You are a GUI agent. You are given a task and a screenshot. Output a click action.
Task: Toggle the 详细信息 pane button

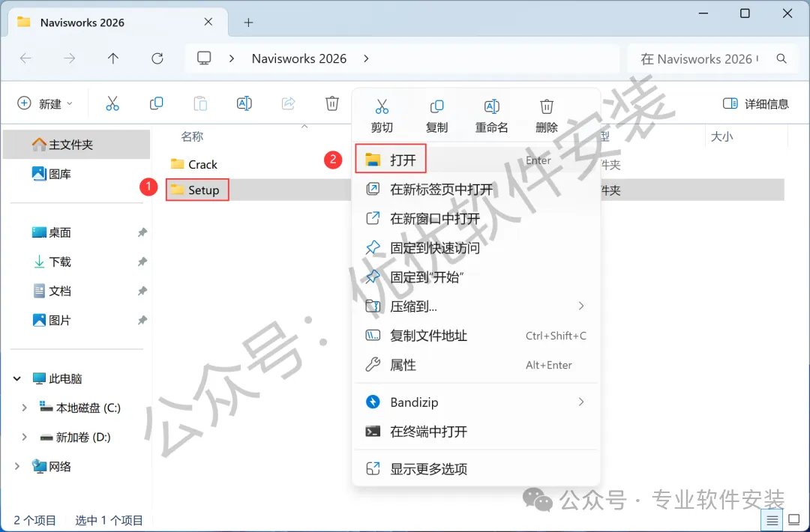click(x=756, y=103)
